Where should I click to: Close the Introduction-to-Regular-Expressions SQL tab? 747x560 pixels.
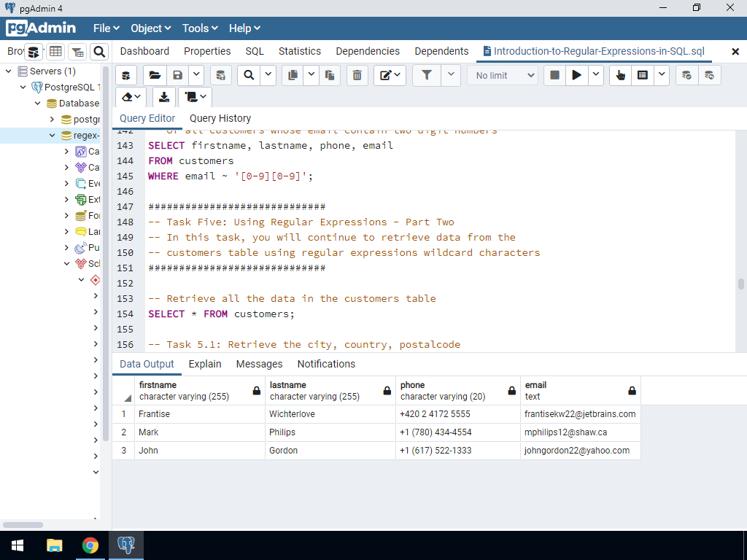click(x=735, y=51)
